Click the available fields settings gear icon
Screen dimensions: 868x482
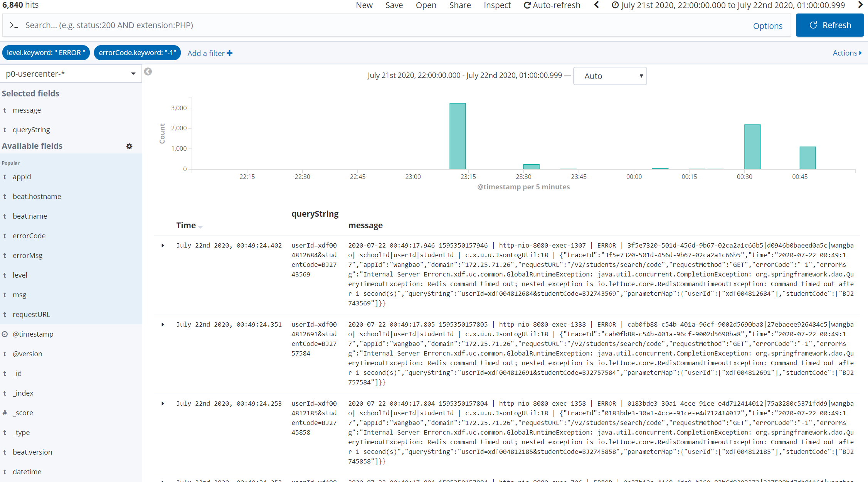129,147
